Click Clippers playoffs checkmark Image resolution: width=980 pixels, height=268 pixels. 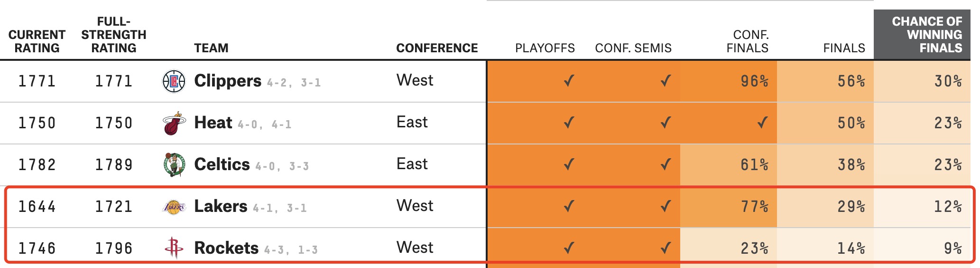pyautogui.click(x=569, y=81)
